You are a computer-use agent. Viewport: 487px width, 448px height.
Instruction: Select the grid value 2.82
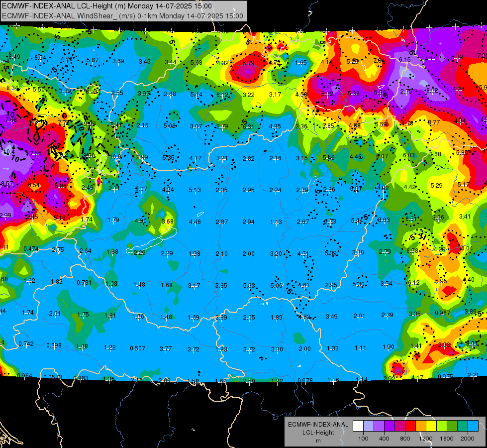[248, 159]
